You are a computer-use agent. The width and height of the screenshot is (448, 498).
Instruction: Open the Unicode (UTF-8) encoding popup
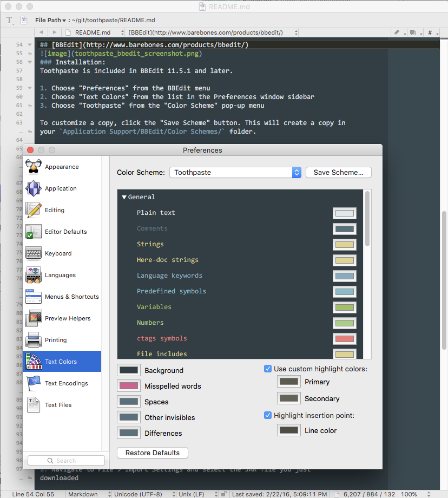pos(144,494)
